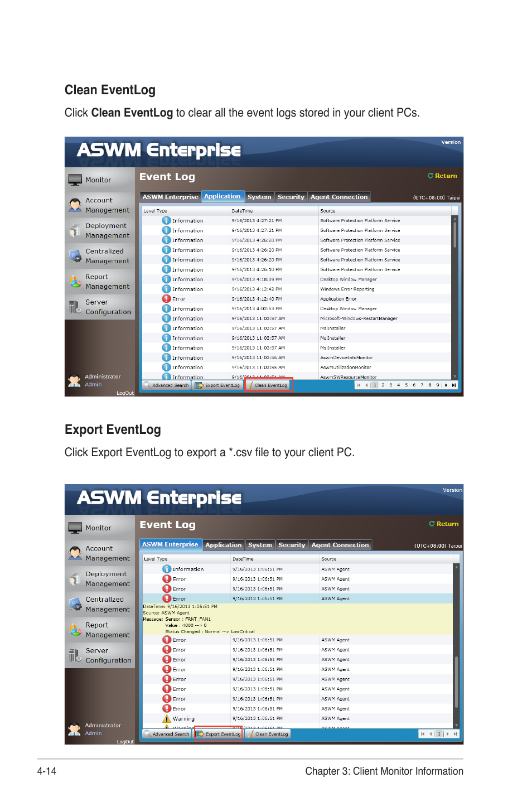Click Information icon in 4:02:53 PM row

166,308
